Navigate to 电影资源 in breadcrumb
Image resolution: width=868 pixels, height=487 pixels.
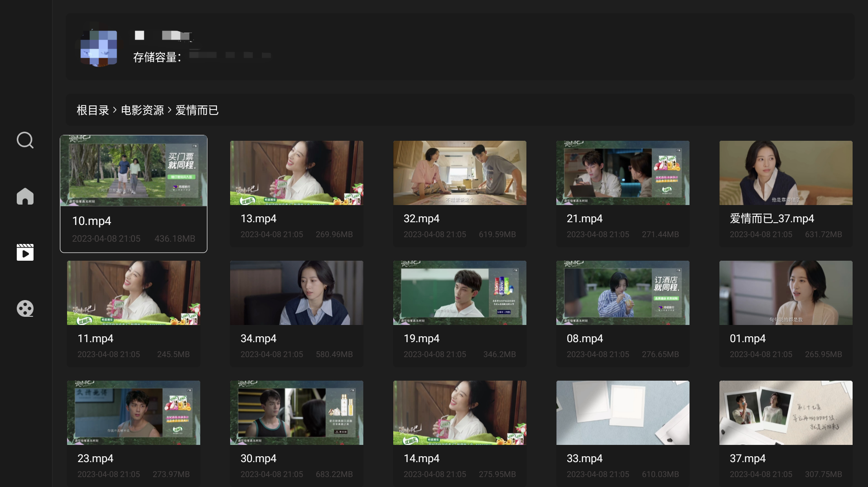point(142,110)
